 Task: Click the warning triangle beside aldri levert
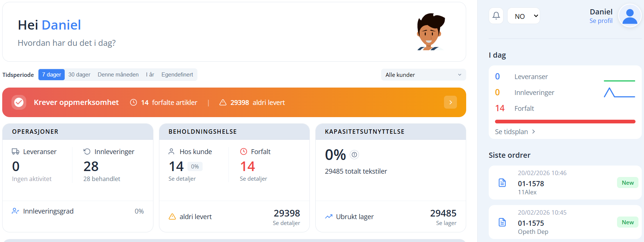point(172,217)
